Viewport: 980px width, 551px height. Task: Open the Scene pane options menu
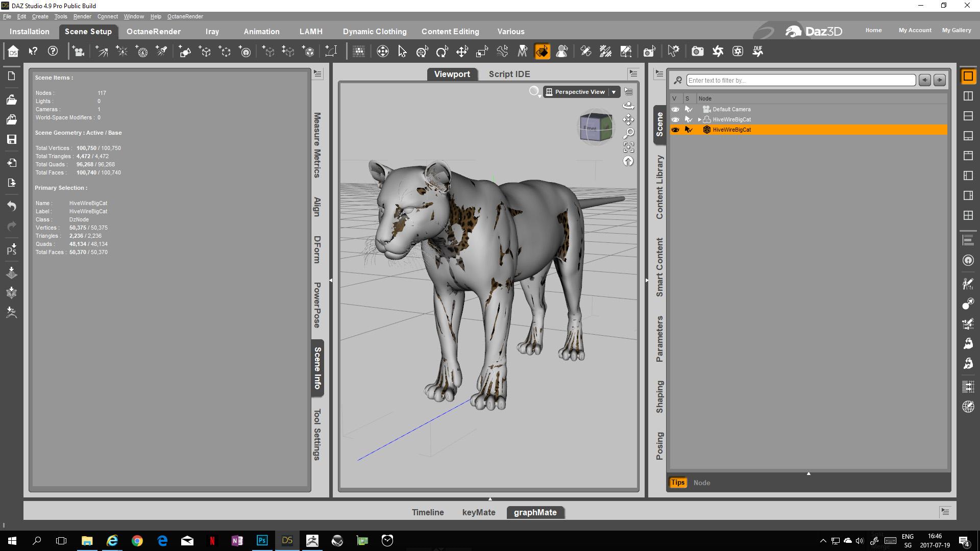tap(659, 74)
